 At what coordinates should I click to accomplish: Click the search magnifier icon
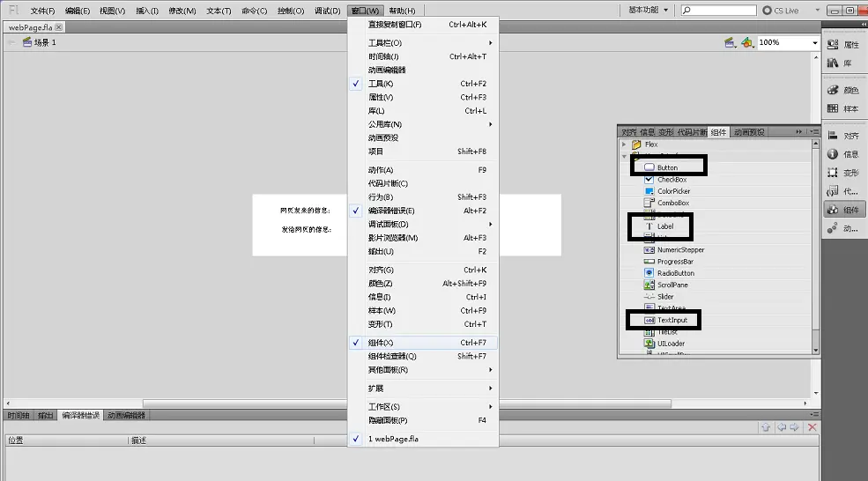point(686,11)
